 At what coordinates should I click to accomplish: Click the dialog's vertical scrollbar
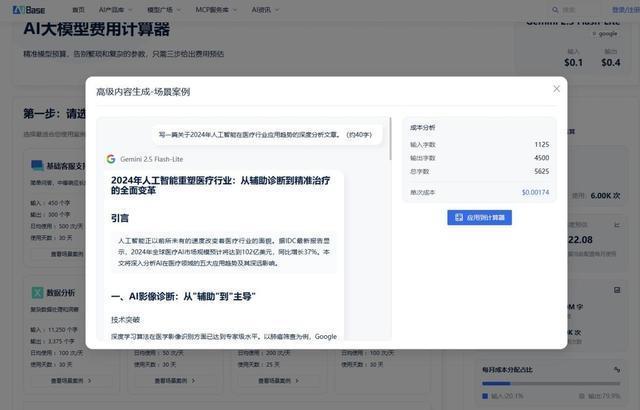click(x=390, y=139)
